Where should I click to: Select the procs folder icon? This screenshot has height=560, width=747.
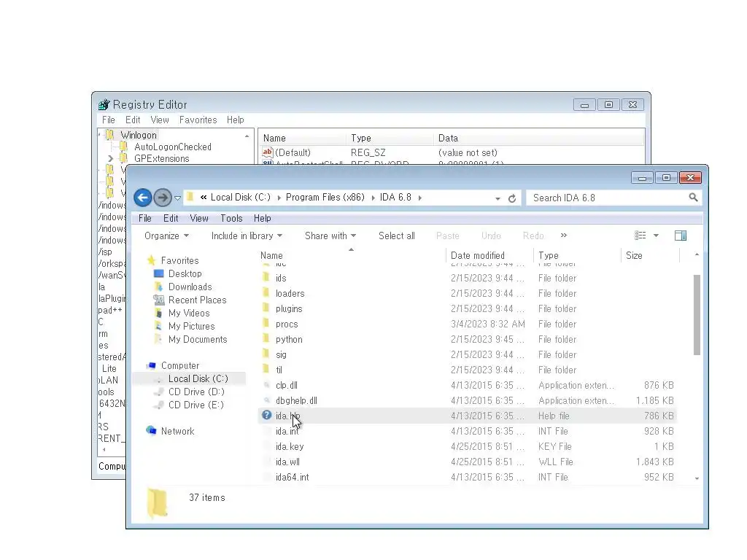click(266, 323)
